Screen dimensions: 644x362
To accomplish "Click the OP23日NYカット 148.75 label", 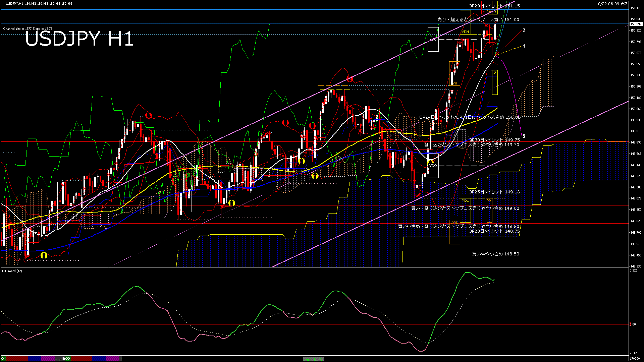I will point(494,231).
